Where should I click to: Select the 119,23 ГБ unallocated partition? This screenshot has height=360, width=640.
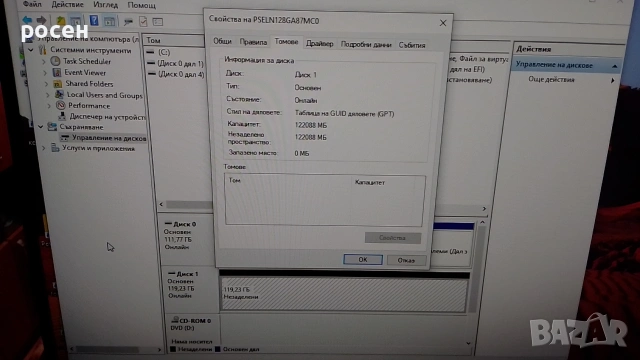click(344, 294)
